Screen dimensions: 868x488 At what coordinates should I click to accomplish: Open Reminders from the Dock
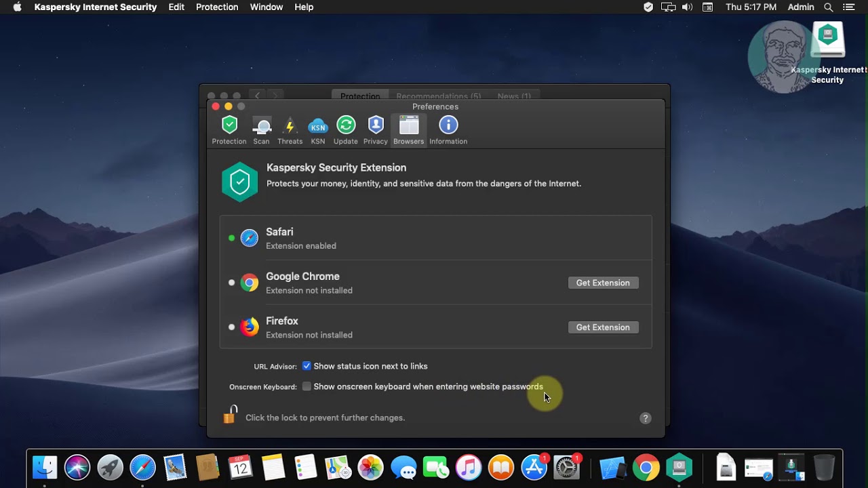[305, 467]
